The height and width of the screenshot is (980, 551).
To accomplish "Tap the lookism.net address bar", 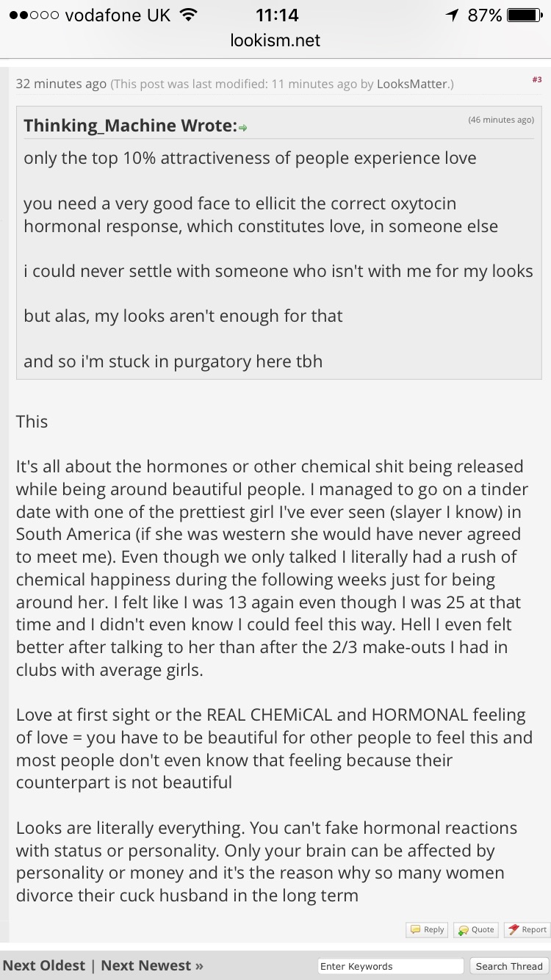I will (x=275, y=40).
